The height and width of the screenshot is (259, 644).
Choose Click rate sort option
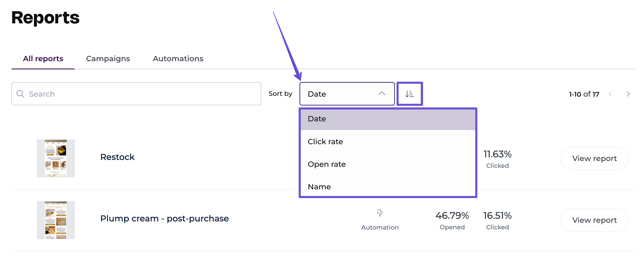388,142
